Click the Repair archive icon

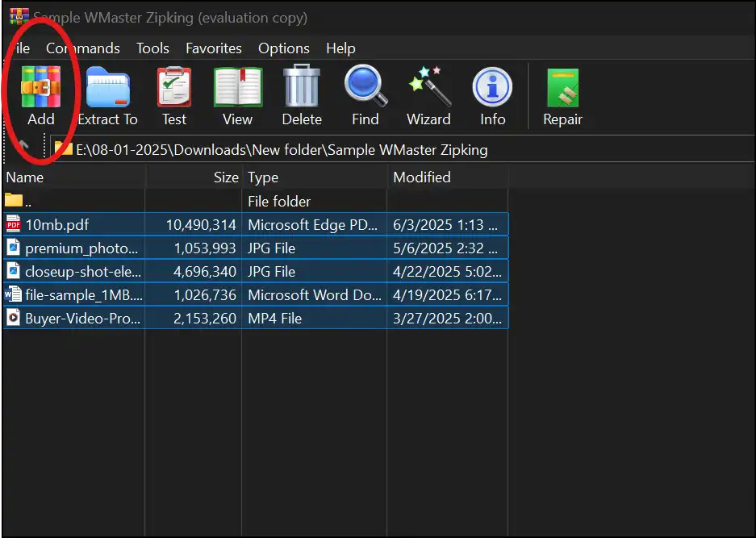click(x=562, y=87)
